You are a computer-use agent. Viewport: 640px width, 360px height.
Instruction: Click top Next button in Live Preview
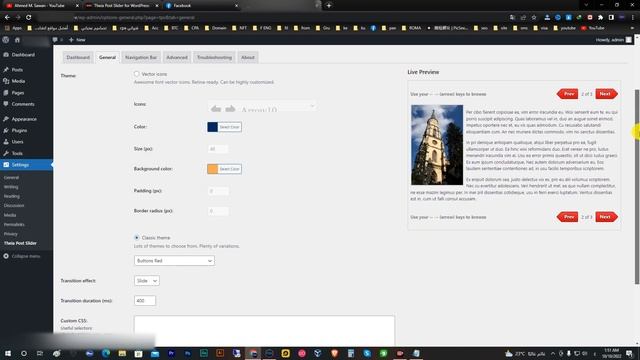coord(606,94)
